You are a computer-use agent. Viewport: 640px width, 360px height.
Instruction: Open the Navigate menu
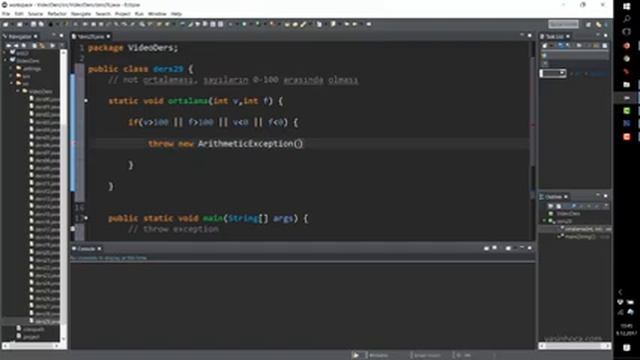point(81,14)
